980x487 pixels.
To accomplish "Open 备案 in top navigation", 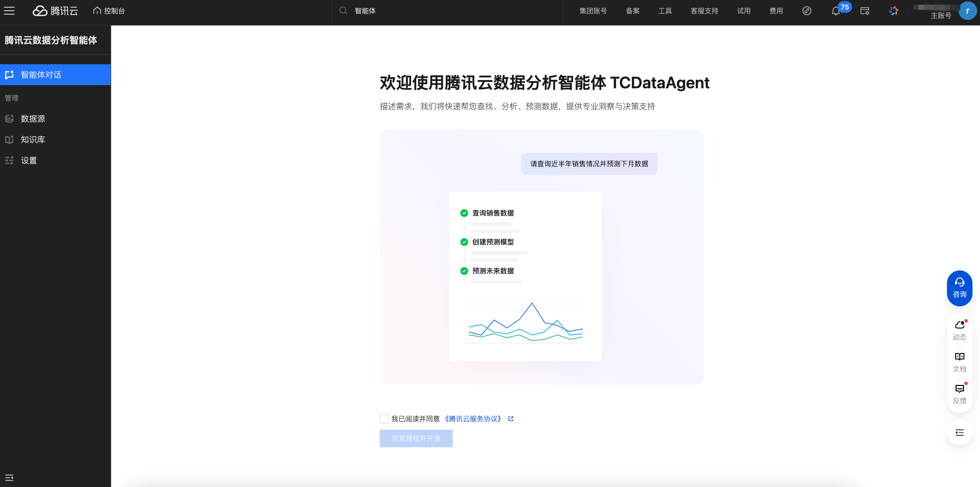I will point(633,11).
